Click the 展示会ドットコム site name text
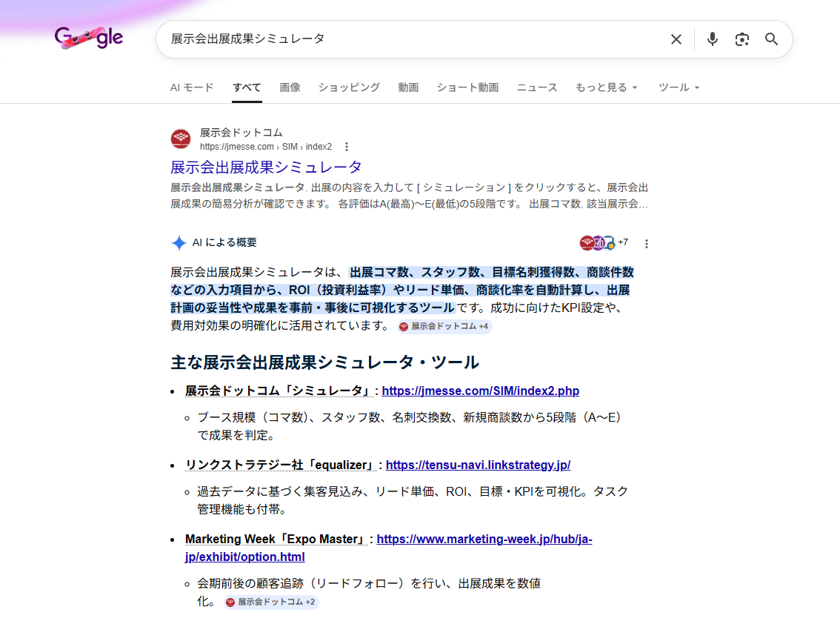 [241, 133]
